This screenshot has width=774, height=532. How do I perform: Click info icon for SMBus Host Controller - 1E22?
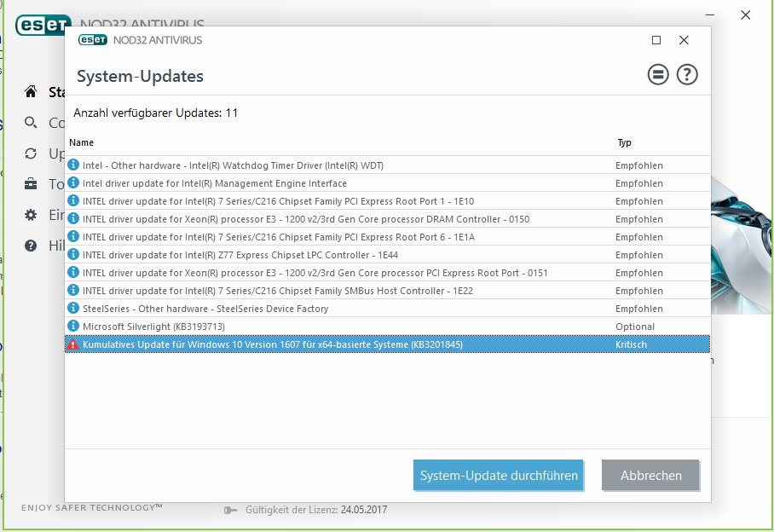tap(73, 290)
